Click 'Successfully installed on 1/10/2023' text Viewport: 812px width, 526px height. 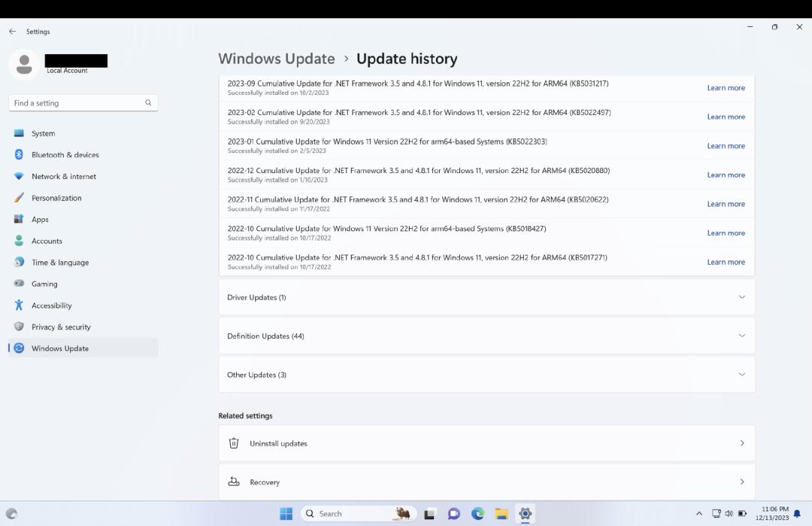coord(277,180)
